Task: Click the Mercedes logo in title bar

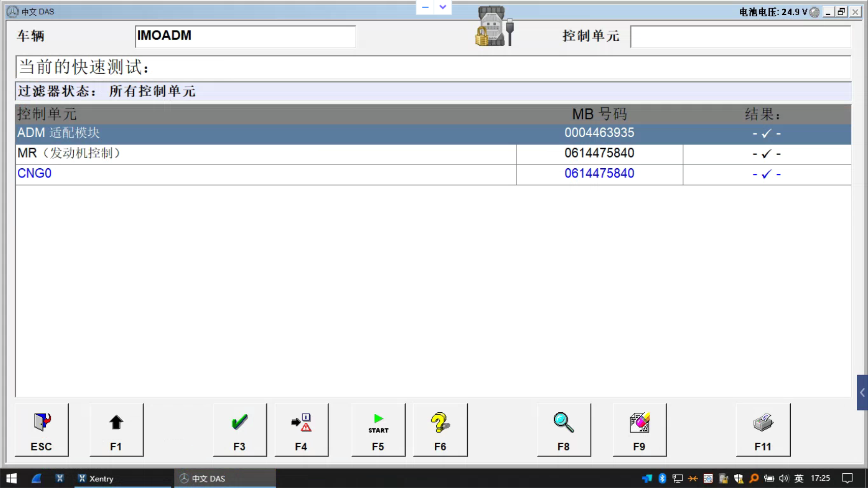Action: pyautogui.click(x=13, y=12)
